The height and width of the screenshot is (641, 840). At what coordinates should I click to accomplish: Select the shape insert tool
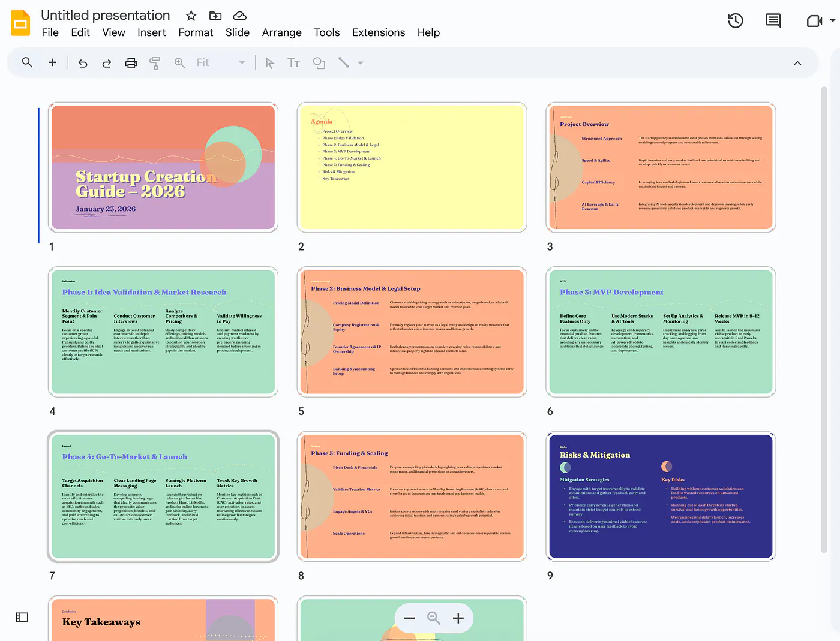pos(319,63)
